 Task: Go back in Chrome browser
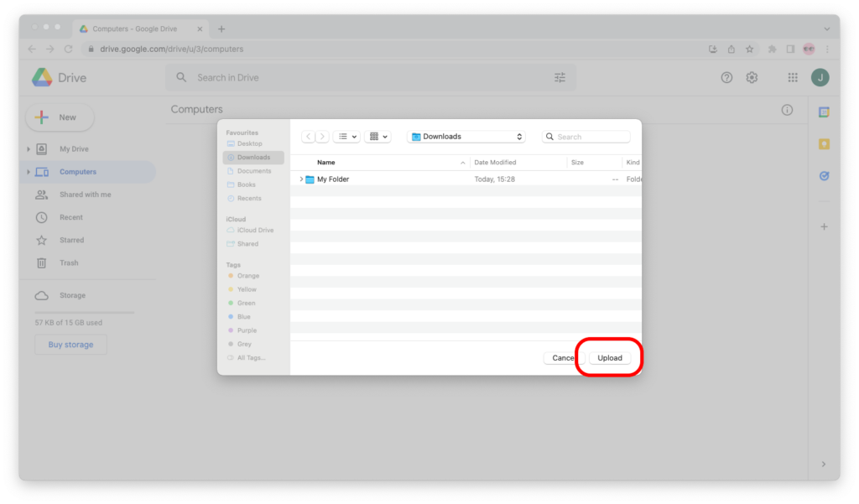point(32,49)
